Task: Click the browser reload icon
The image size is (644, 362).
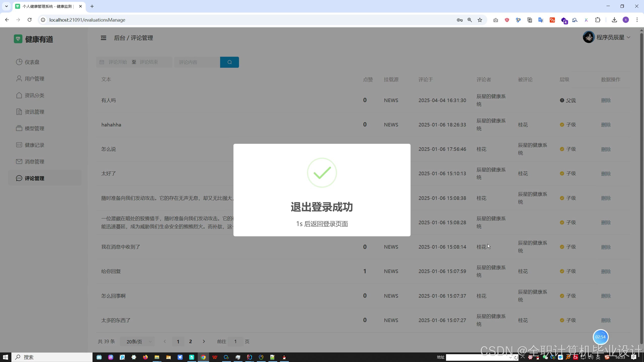Action: coord(30,20)
